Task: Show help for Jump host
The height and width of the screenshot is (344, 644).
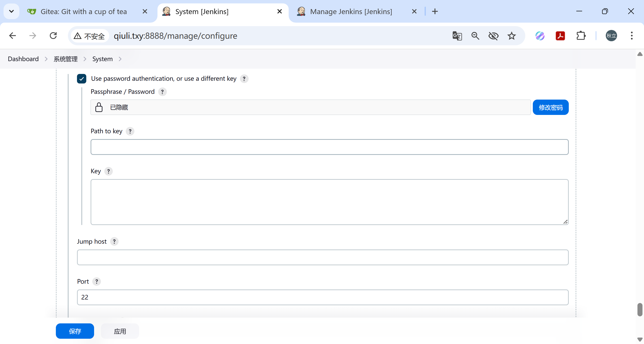Action: (114, 241)
